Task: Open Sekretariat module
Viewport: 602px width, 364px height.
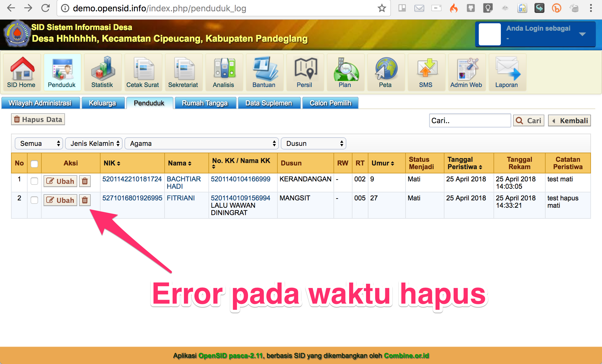Action: 183,72
